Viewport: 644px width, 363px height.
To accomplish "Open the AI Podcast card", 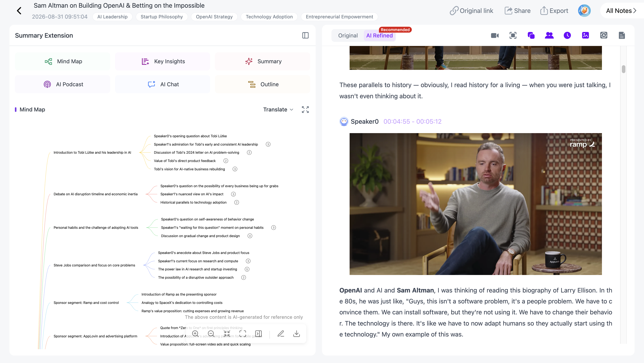I will tap(62, 85).
